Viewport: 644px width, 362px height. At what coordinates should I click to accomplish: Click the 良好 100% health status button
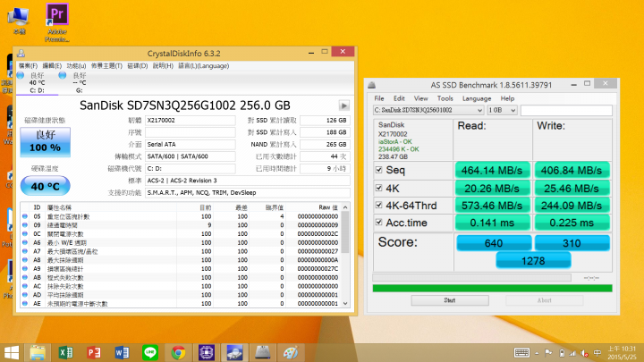pos(46,142)
